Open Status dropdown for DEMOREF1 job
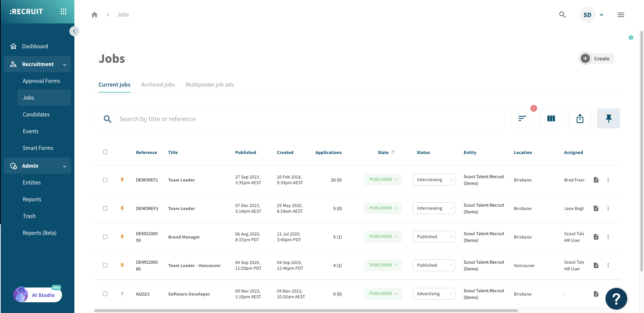Screen dimensions: 644x313 (x=434, y=180)
